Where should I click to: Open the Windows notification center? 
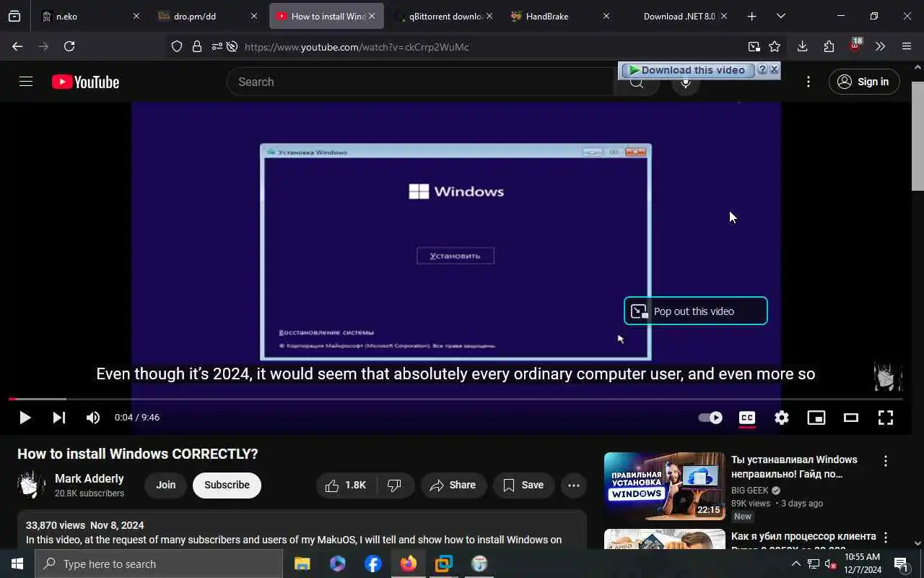coord(901,564)
